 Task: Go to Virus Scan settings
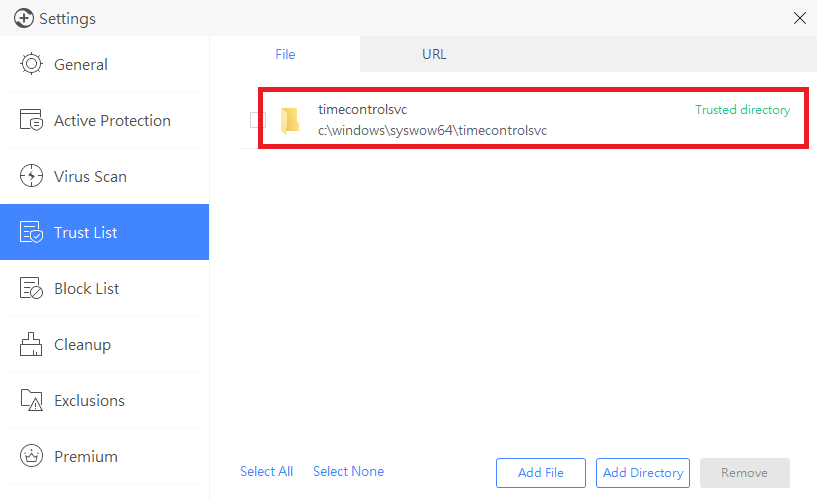tap(104, 176)
